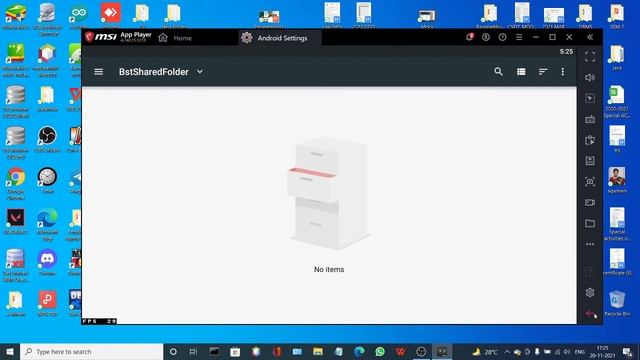The image size is (640, 360).
Task: Open the three-dot overflow menu
Action: tap(563, 72)
